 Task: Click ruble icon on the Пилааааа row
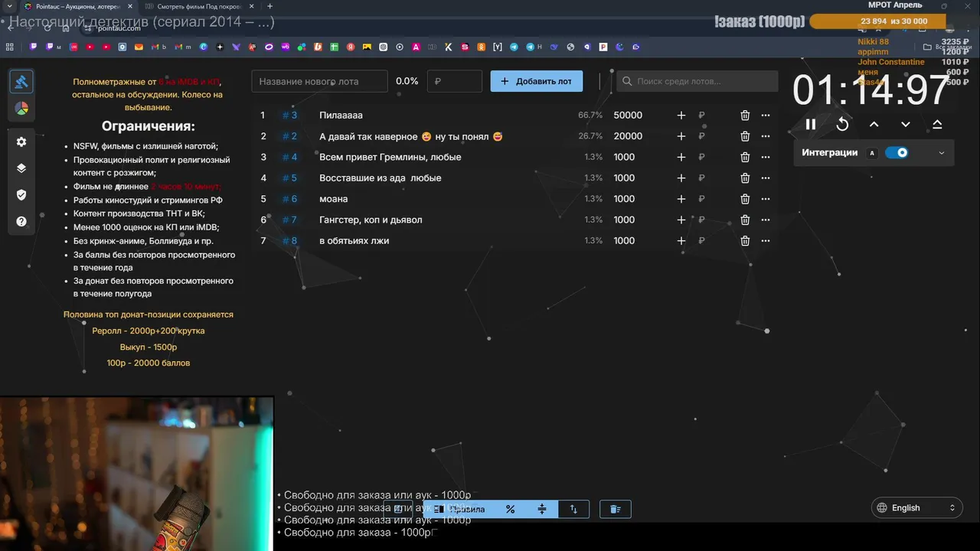tap(701, 116)
